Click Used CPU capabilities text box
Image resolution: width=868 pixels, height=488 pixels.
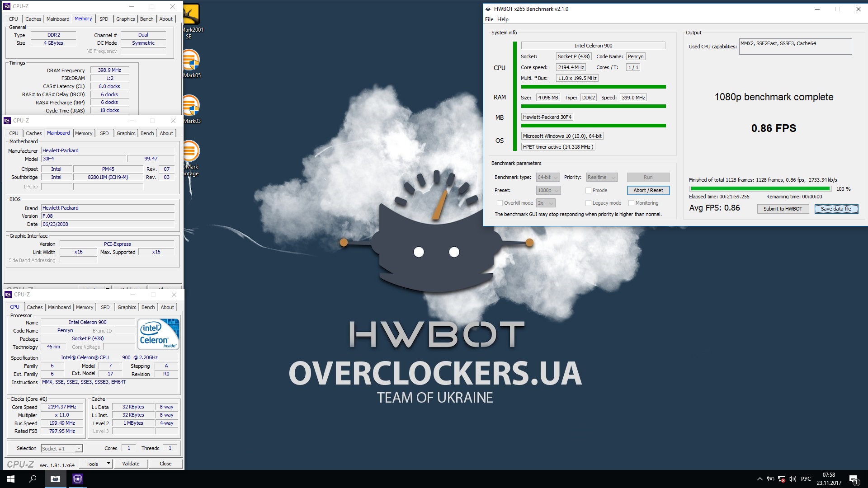click(795, 47)
